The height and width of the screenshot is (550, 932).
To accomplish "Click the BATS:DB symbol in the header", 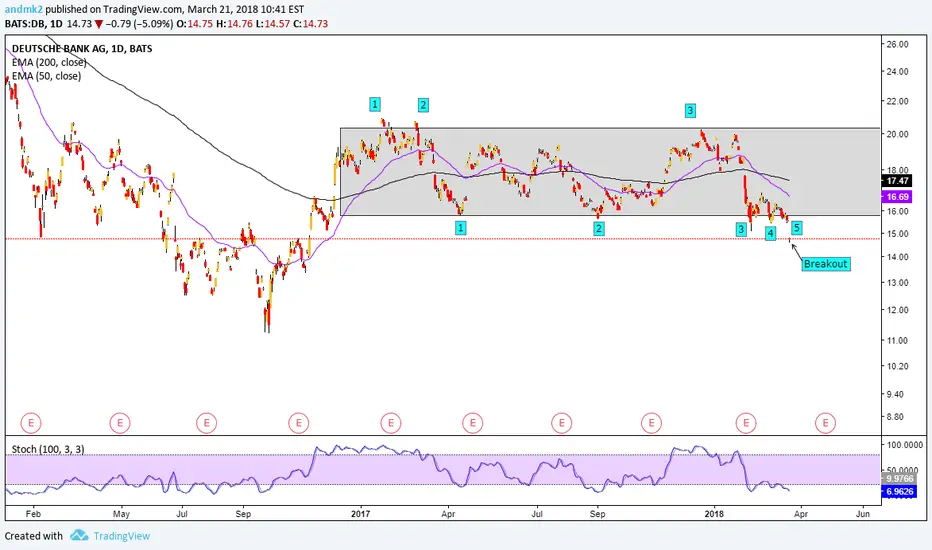I will coord(24,24).
